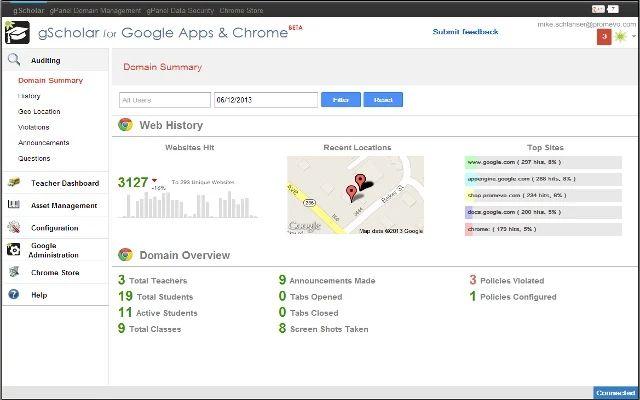The height and width of the screenshot is (400, 640).
Task: Click the gScholar graduation cap logo
Action: point(17,32)
